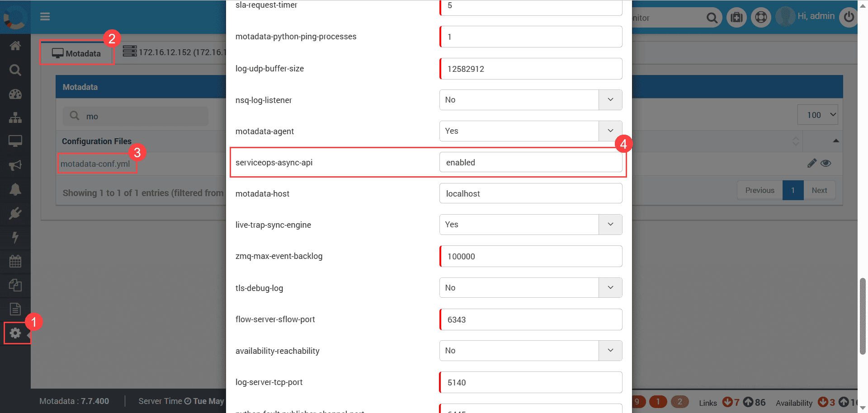Switch to the Motadata tab
The height and width of the screenshot is (413, 868).
click(77, 53)
